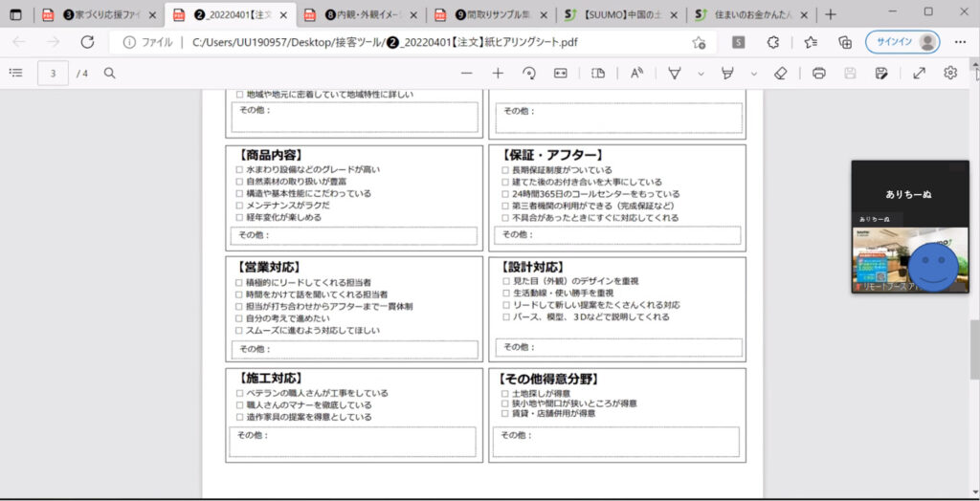Switch to ❾間取りサンプル集 tab
The width and height of the screenshot is (980, 501).
493,15
